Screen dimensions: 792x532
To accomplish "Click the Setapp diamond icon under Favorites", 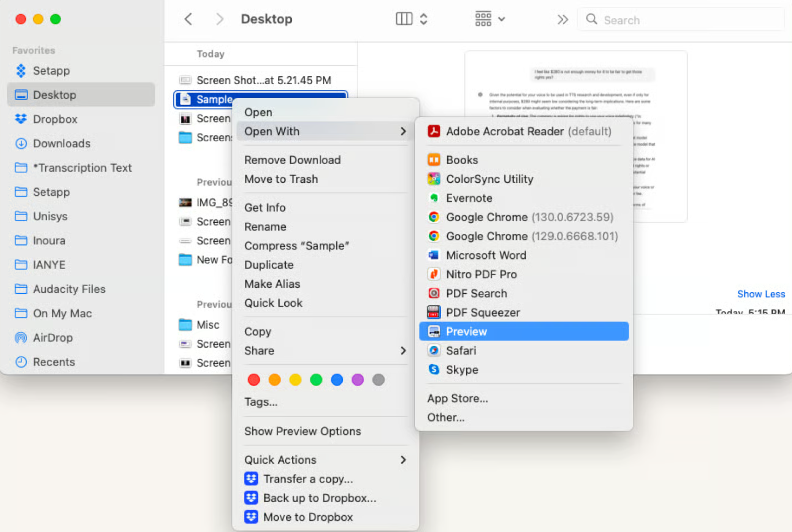I will 21,70.
